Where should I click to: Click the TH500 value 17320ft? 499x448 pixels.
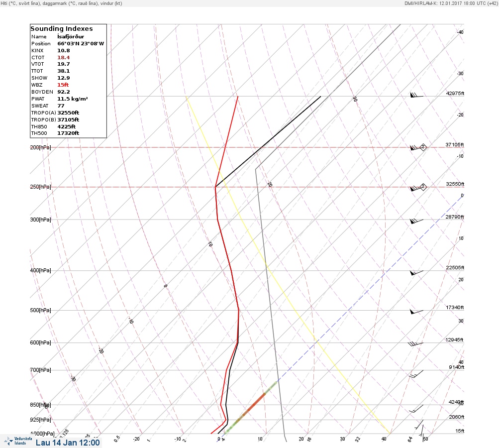click(68, 133)
